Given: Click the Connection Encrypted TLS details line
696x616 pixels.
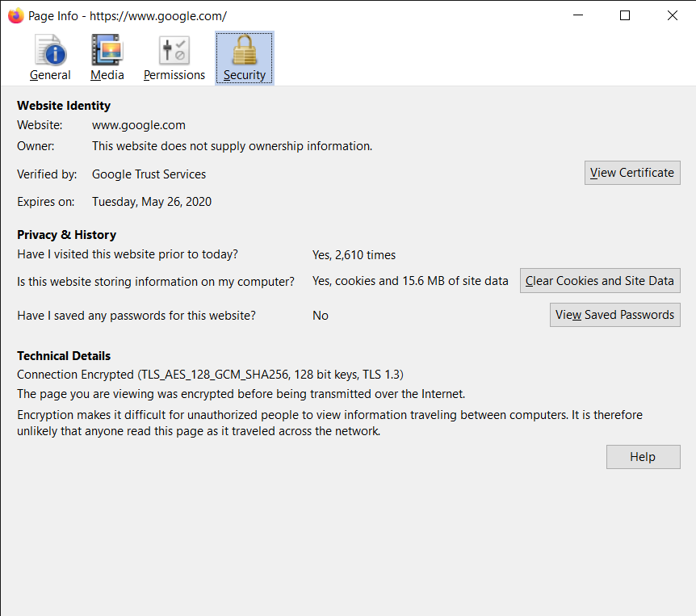Looking at the screenshot, I should click(x=210, y=375).
